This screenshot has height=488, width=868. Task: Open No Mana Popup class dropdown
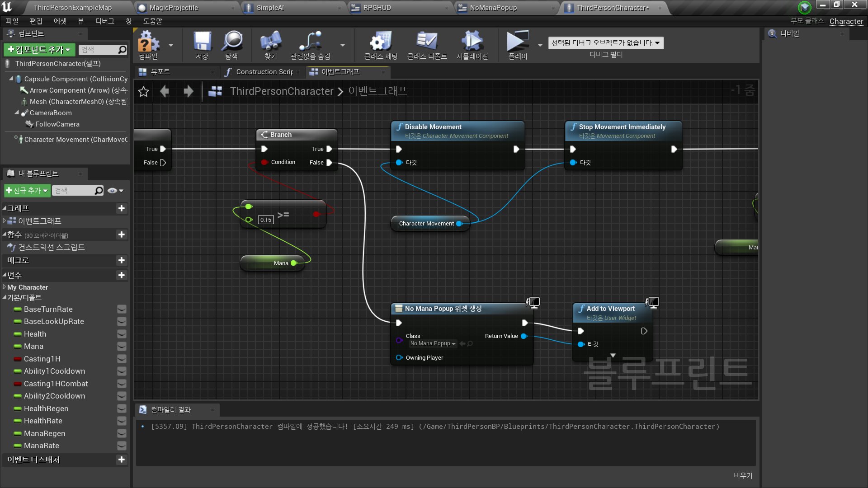[x=433, y=344]
